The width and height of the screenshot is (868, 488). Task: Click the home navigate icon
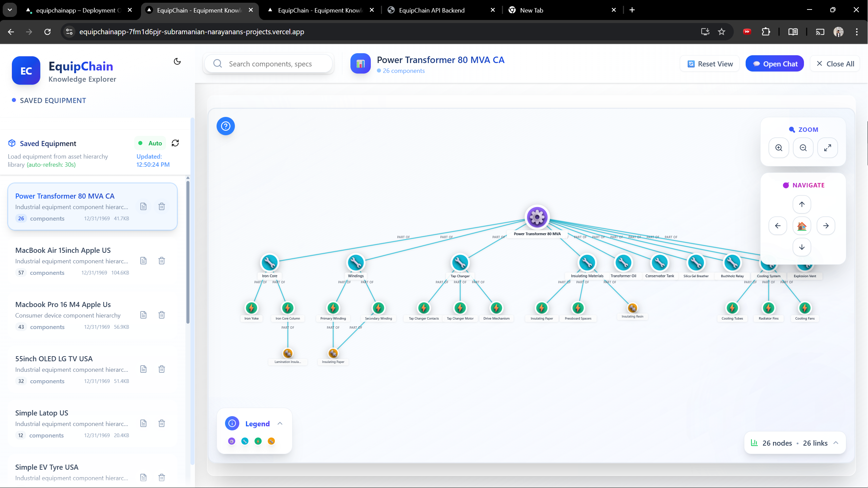pyautogui.click(x=802, y=226)
